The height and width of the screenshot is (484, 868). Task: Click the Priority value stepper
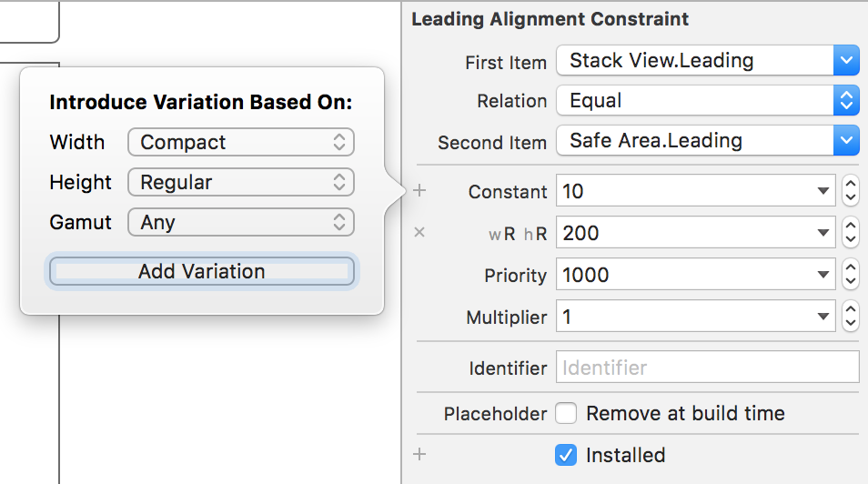(851, 275)
